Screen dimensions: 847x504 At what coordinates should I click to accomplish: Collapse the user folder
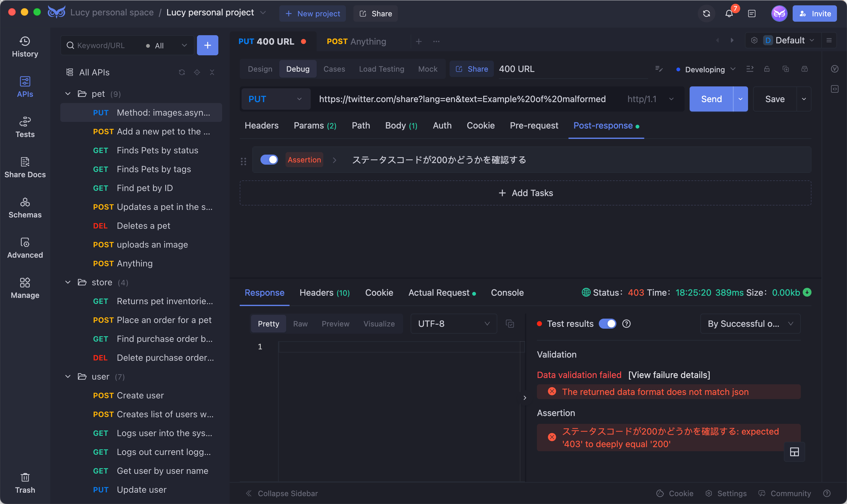[x=68, y=377]
